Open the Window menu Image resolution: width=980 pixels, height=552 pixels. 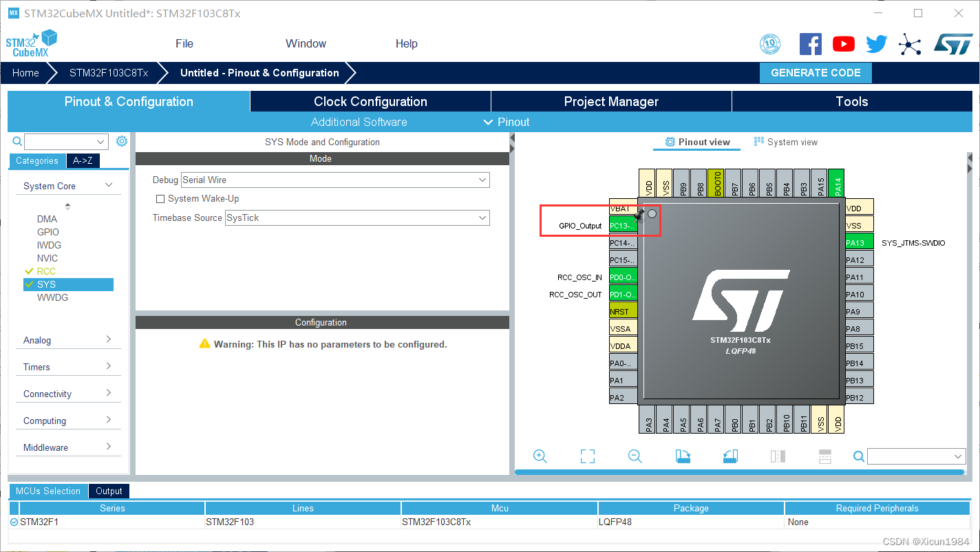point(306,43)
